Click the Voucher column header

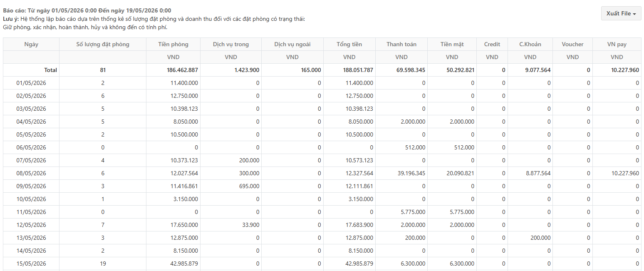click(x=573, y=44)
